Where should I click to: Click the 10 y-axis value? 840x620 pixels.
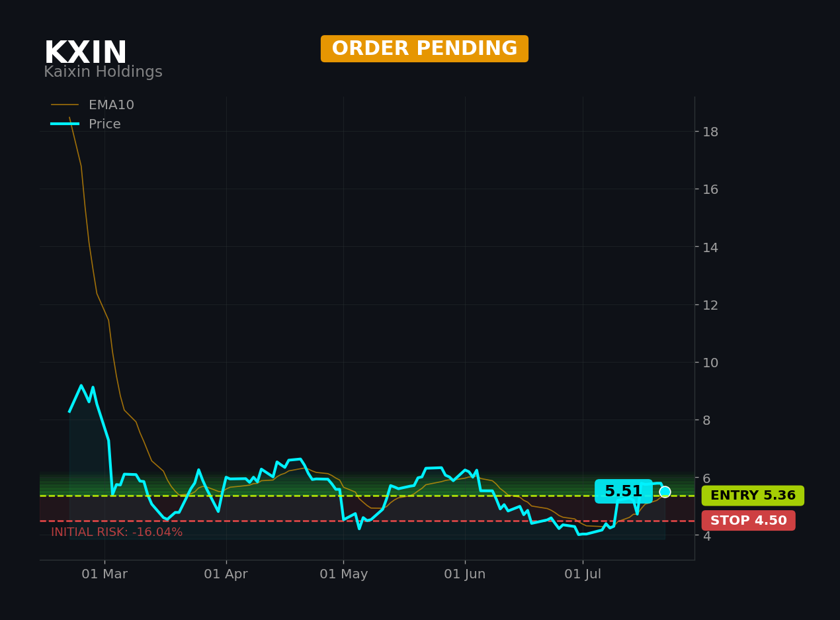tap(710, 363)
